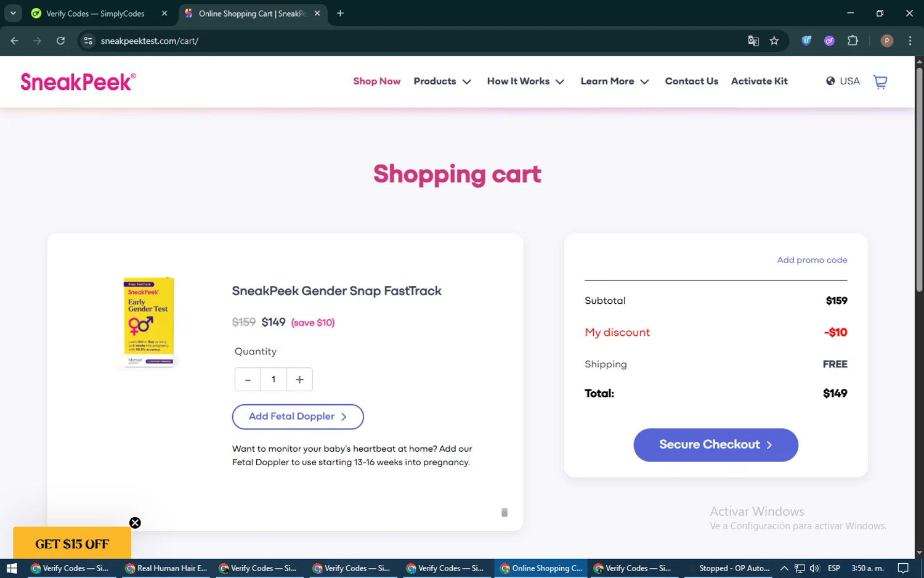Screen dimensions: 924x578
Task: Click the taskbar network icon
Action: (800, 568)
